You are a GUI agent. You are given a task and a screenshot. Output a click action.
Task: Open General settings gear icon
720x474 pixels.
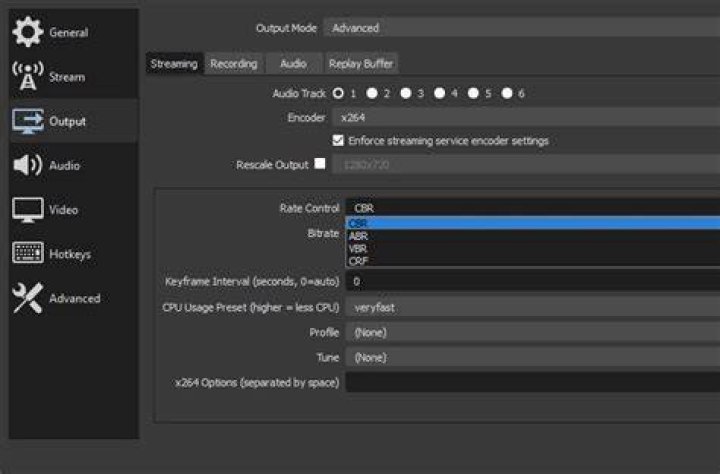(x=28, y=32)
